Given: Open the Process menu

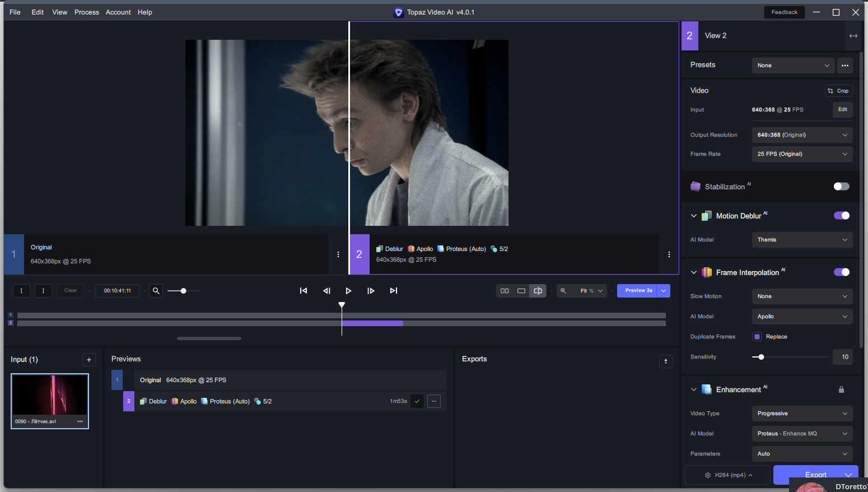Looking at the screenshot, I should pyautogui.click(x=86, y=12).
